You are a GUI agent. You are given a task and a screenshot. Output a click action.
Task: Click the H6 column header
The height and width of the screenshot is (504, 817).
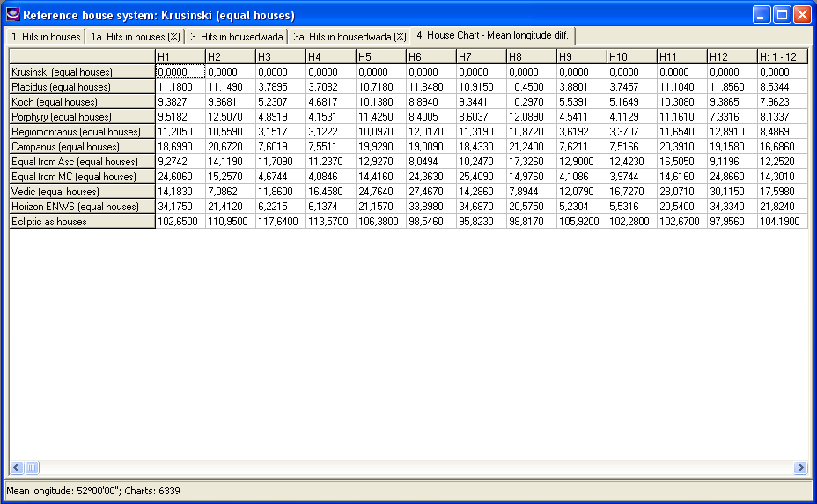click(431, 56)
